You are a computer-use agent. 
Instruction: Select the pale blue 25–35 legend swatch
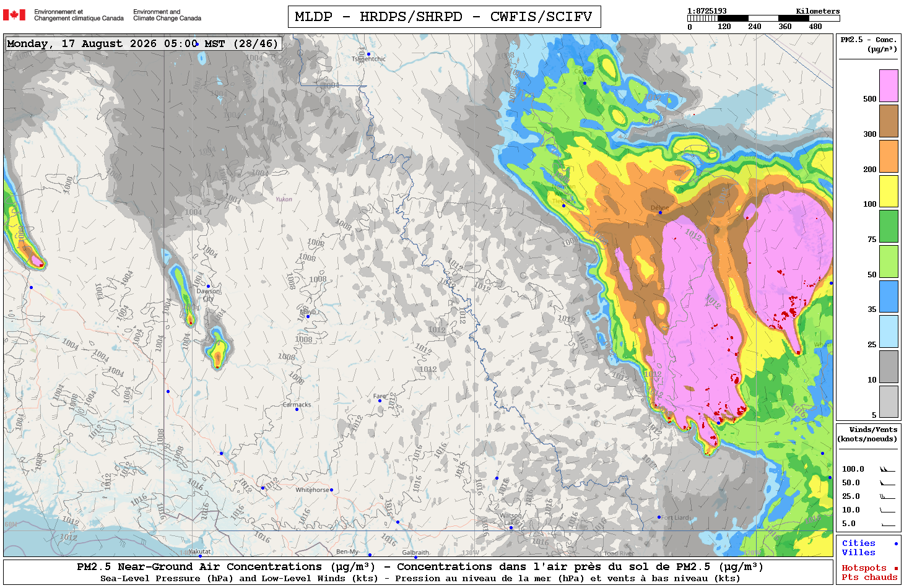click(x=889, y=331)
